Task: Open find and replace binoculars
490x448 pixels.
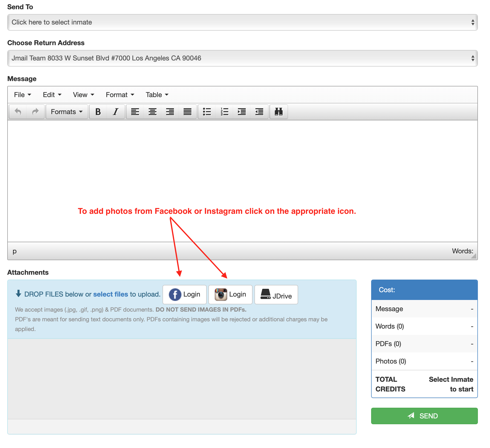Action: tap(279, 112)
